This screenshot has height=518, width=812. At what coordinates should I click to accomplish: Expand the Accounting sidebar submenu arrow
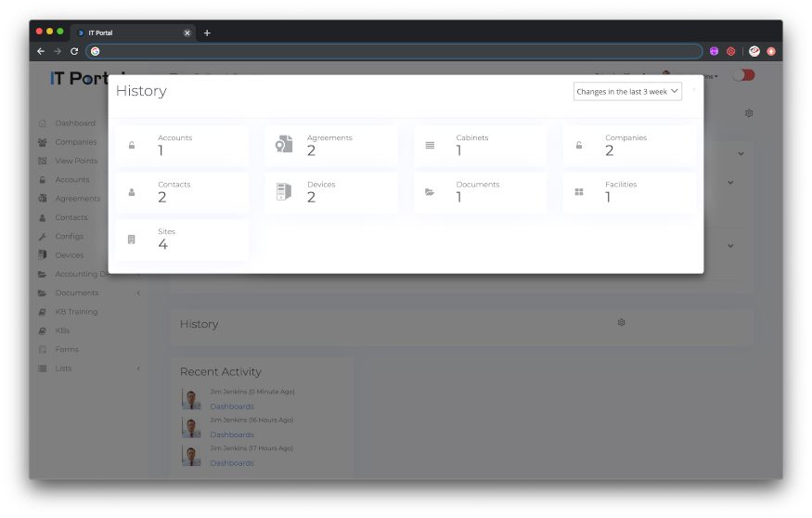click(x=138, y=274)
